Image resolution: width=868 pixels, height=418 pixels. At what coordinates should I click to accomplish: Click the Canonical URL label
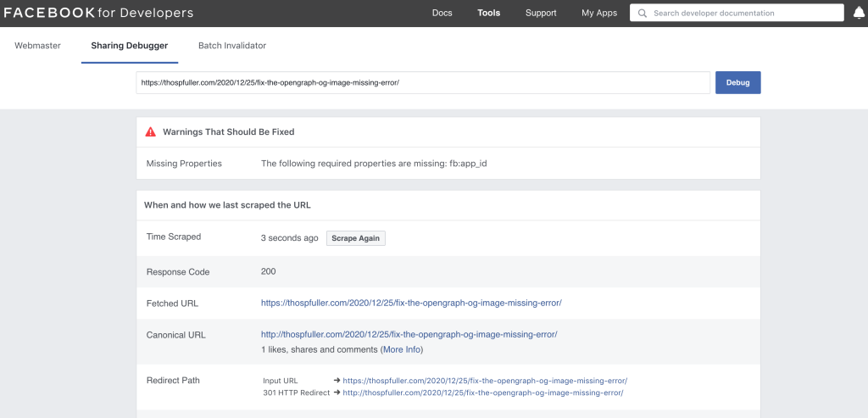(x=176, y=335)
